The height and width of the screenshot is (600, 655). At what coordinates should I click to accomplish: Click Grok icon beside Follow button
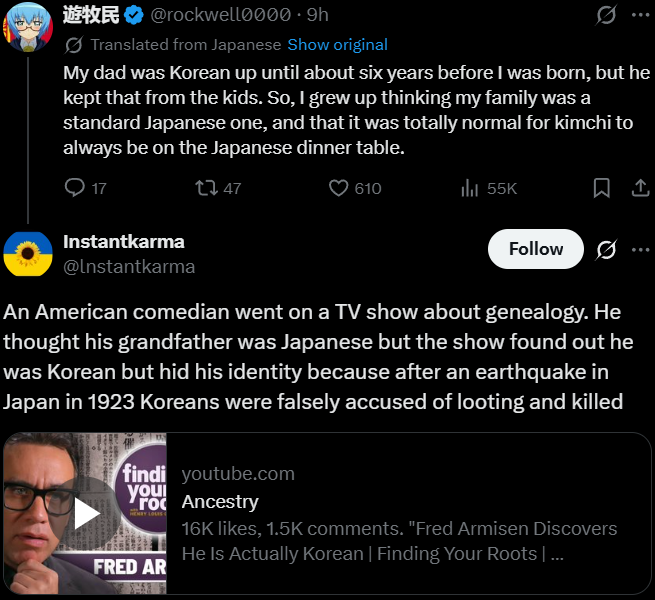tap(606, 249)
